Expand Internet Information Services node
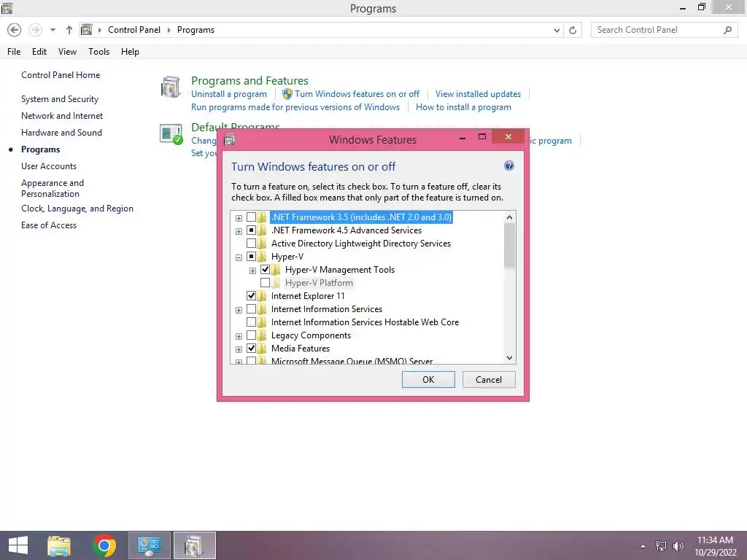Screen dimensions: 747x560 (239, 311)
